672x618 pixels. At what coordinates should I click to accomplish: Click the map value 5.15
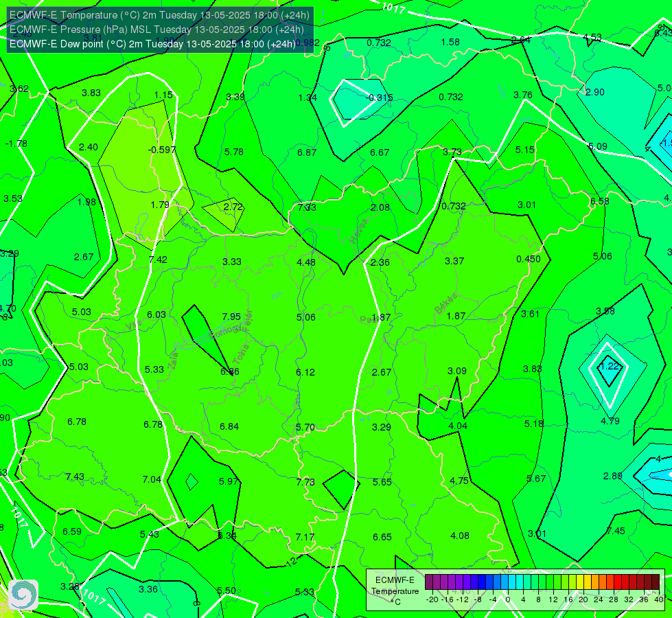[x=525, y=150]
